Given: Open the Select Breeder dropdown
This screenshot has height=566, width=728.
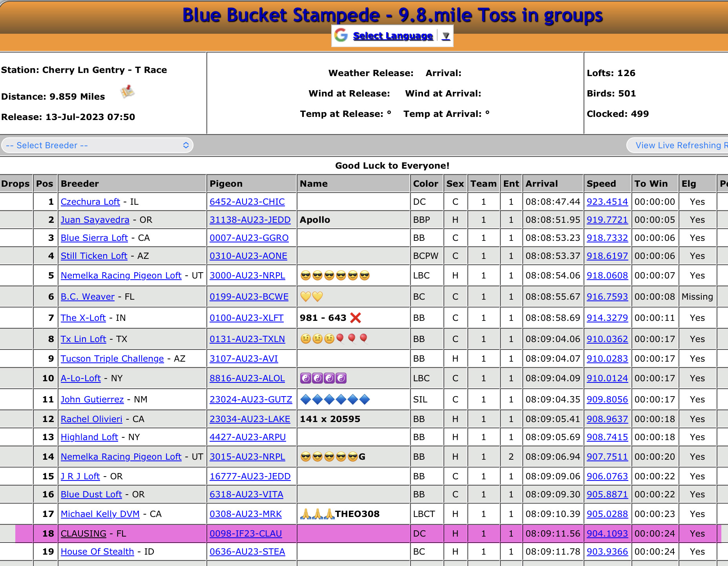Looking at the screenshot, I should click(x=97, y=145).
